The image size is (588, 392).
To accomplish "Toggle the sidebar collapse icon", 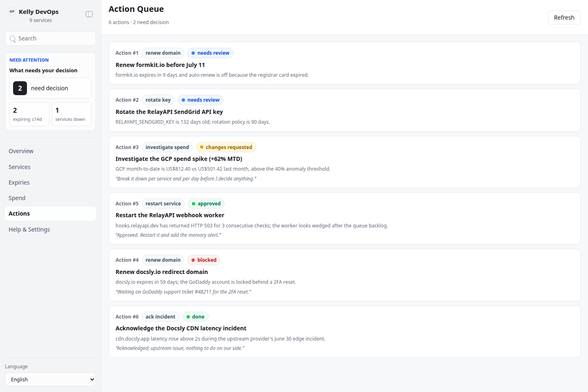I will tap(89, 14).
